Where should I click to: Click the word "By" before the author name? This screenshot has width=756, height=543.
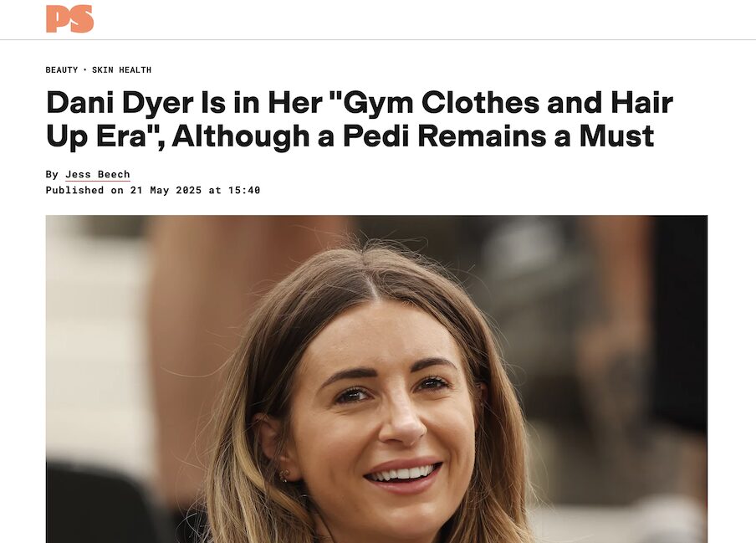pos(52,174)
